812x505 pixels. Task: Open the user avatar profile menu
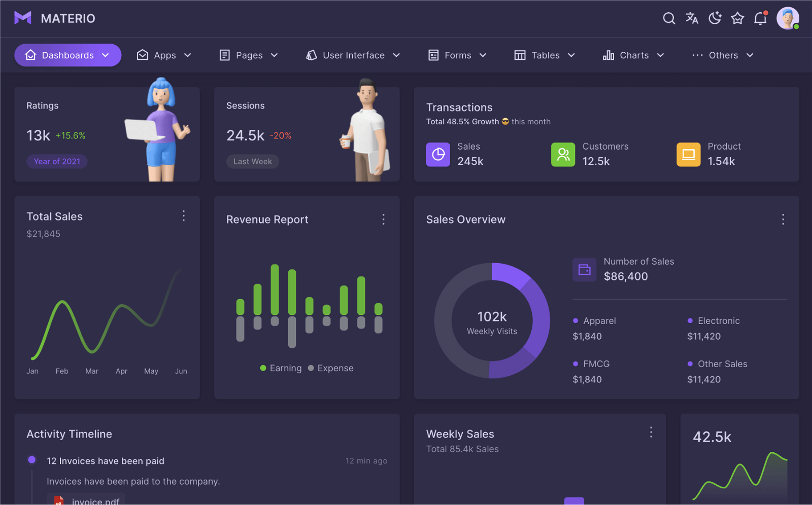(x=788, y=19)
